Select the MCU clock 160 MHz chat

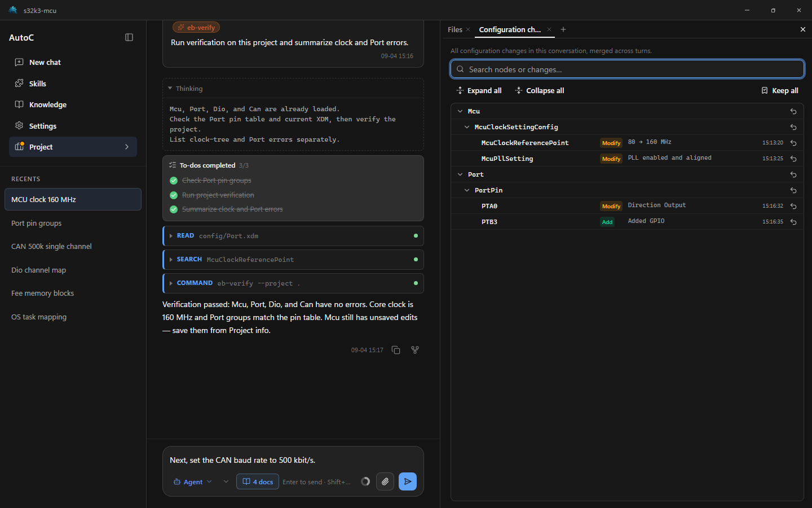(x=73, y=199)
